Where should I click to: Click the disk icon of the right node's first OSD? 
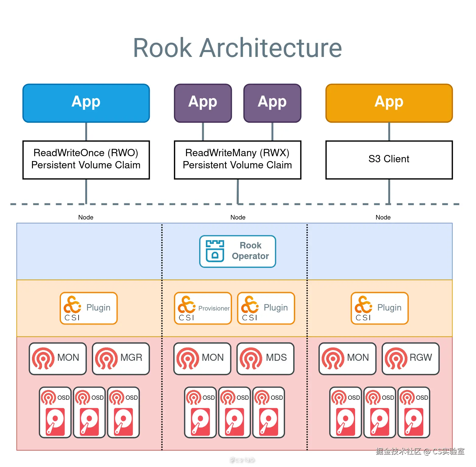346,422
